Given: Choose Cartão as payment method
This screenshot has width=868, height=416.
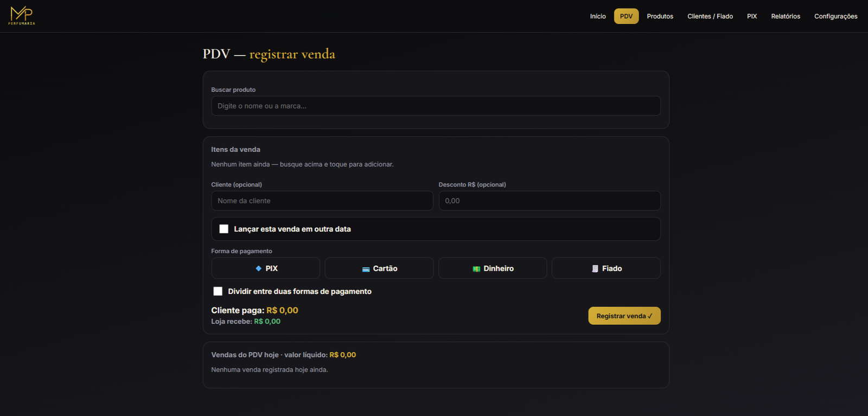Looking at the screenshot, I should pos(379,268).
